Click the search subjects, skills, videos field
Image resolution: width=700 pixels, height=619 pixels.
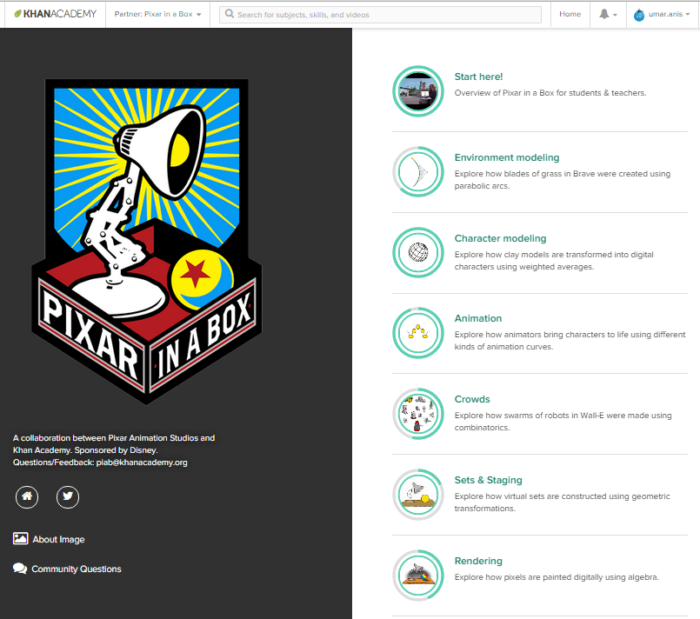pyautogui.click(x=382, y=15)
